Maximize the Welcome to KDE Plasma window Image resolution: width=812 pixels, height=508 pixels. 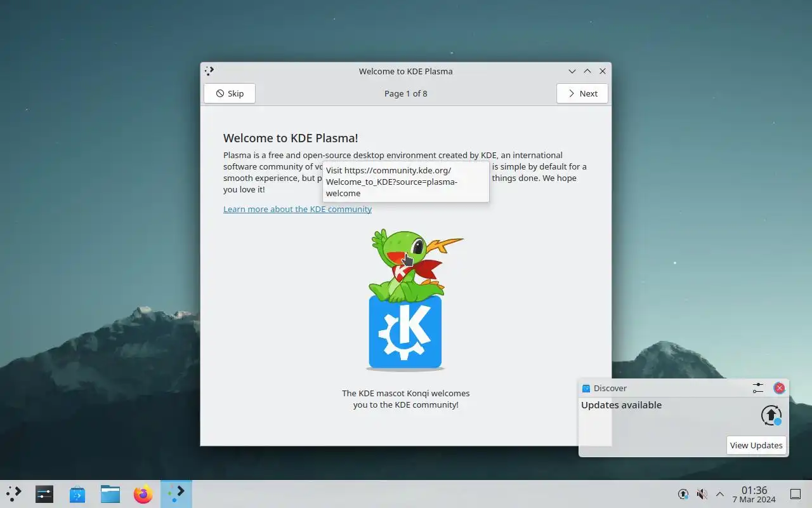click(x=587, y=71)
